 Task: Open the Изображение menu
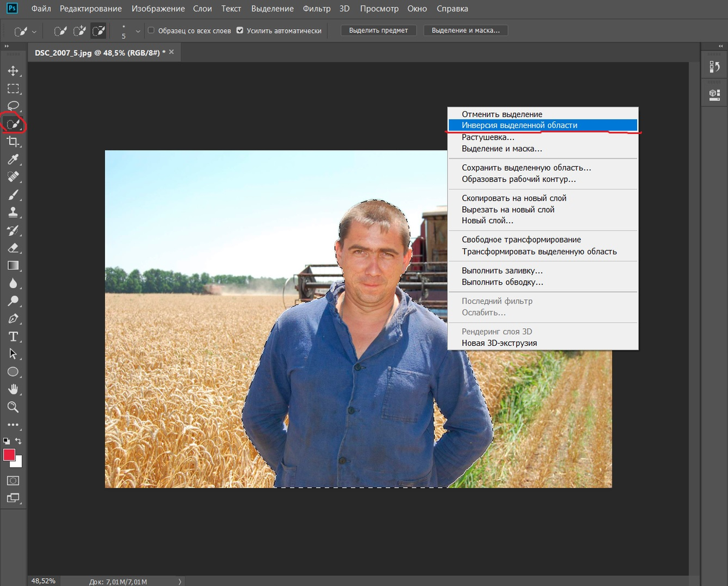click(x=158, y=8)
